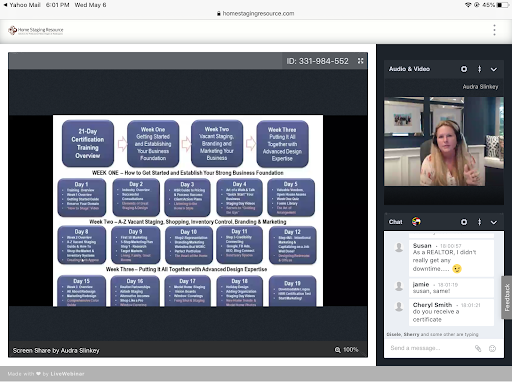Open jamie's avatar in chat

tap(399, 286)
